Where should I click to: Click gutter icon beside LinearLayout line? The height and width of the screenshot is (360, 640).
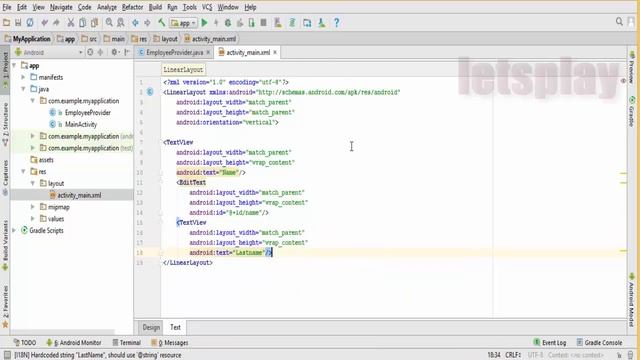coord(150,92)
